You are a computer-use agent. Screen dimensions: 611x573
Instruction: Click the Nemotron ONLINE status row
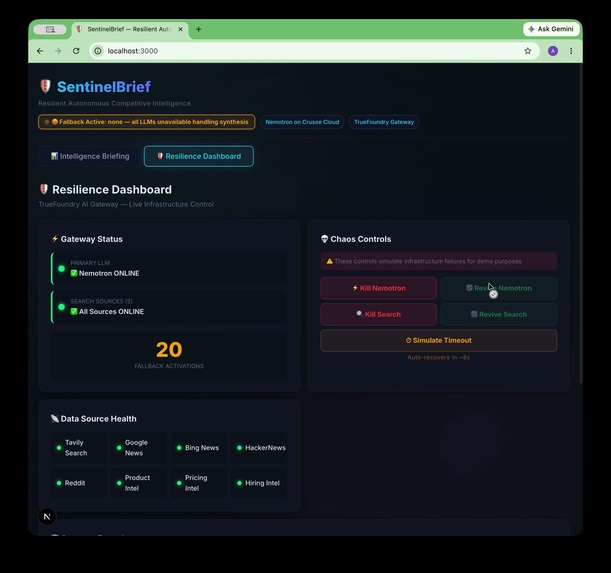click(x=169, y=269)
